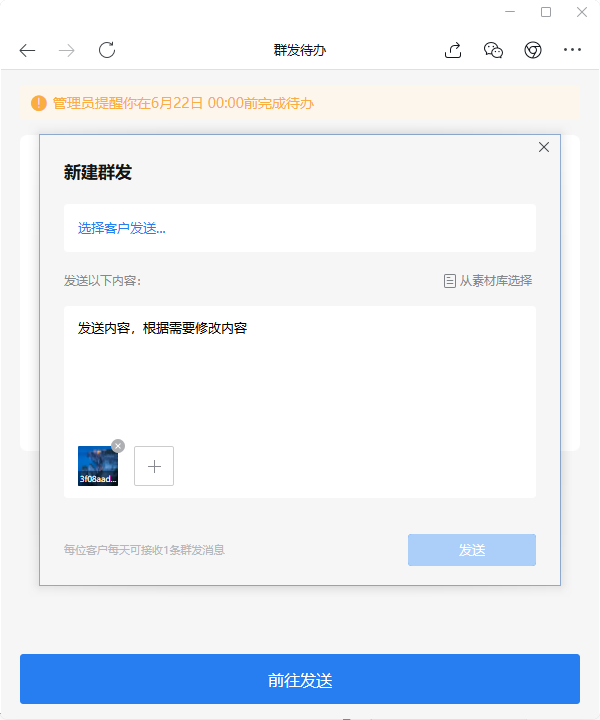Open the 3f08aad image thumbnail
The height and width of the screenshot is (720, 600).
point(98,466)
